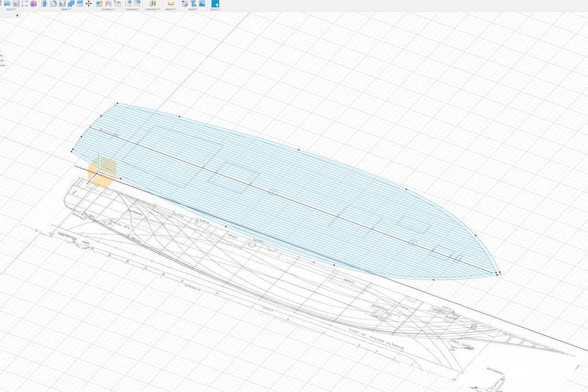Select the Combine tool in the Modify group

tap(71, 4)
